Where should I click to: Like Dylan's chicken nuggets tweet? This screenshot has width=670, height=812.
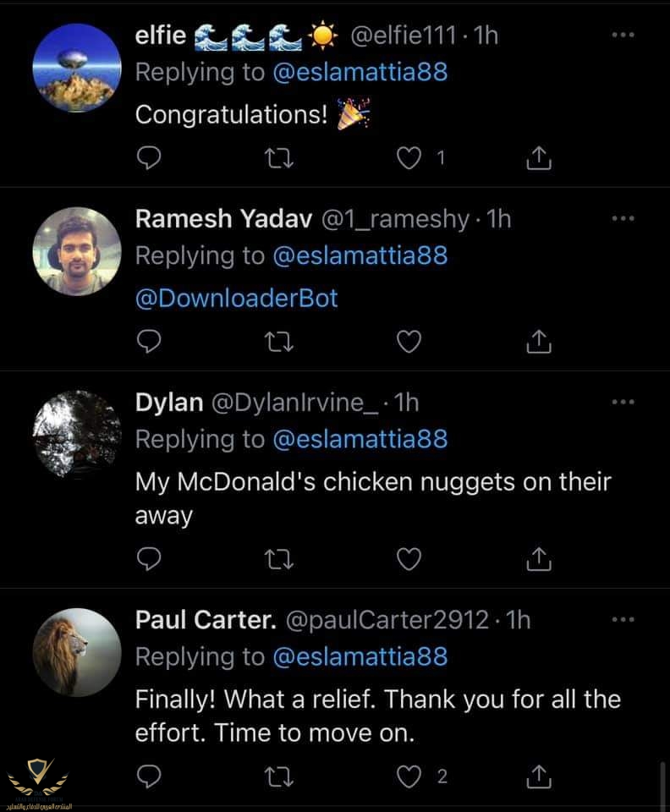(x=410, y=558)
